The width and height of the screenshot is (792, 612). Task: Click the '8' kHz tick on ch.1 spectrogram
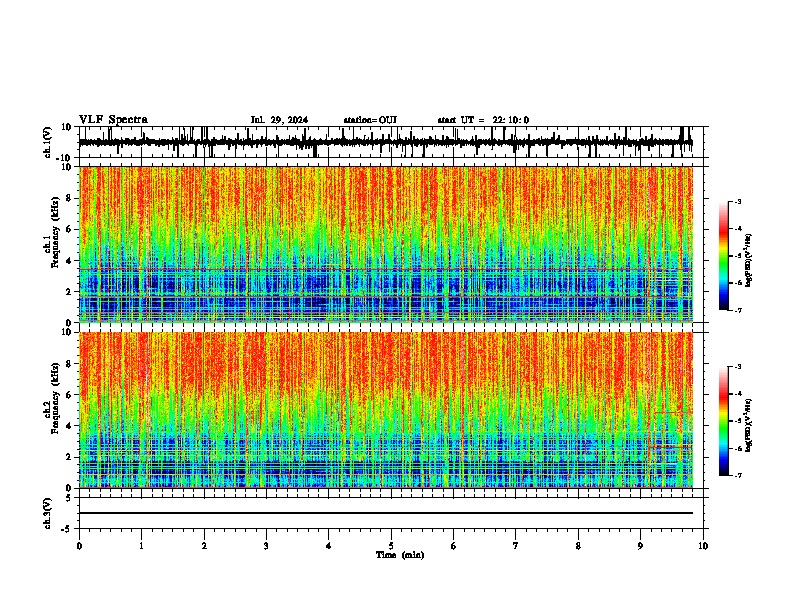click(69, 198)
